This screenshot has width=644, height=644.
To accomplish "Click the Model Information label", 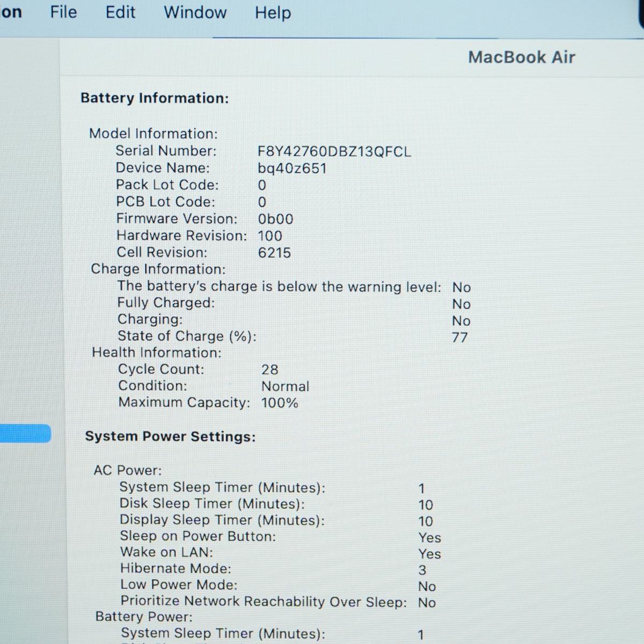I will [x=153, y=134].
